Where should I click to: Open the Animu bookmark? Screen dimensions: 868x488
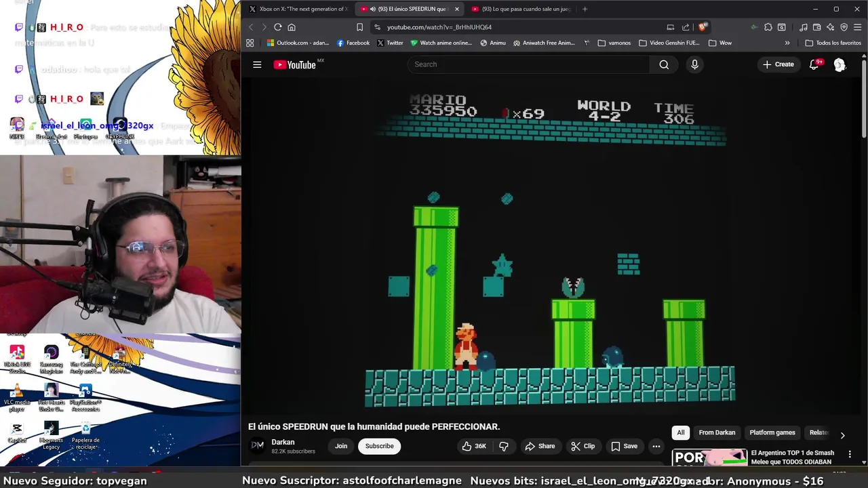click(493, 43)
